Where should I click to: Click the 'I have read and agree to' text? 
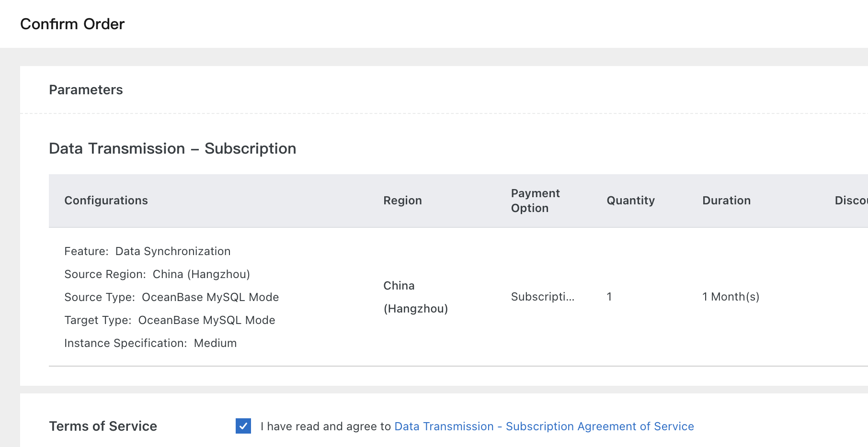click(326, 426)
